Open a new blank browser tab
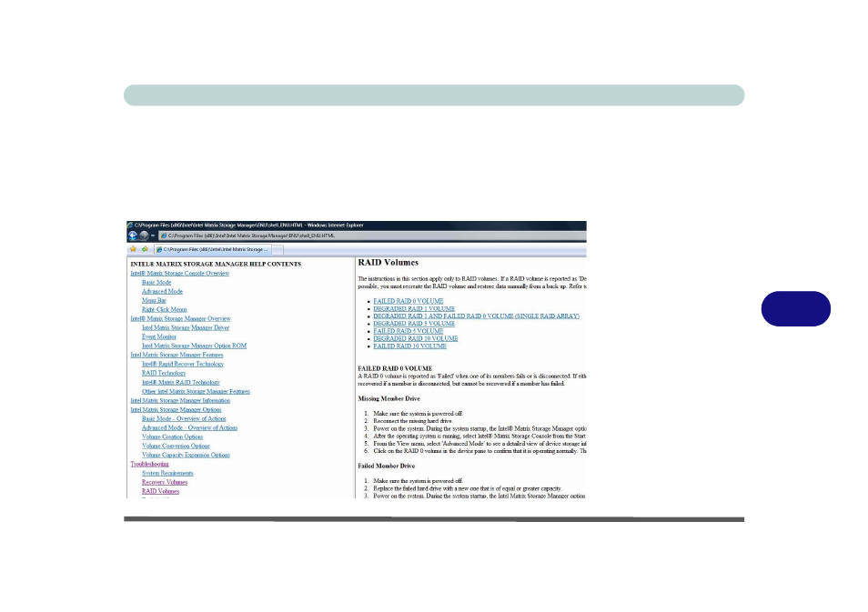Viewport: 868px width, 612px height. click(278, 249)
